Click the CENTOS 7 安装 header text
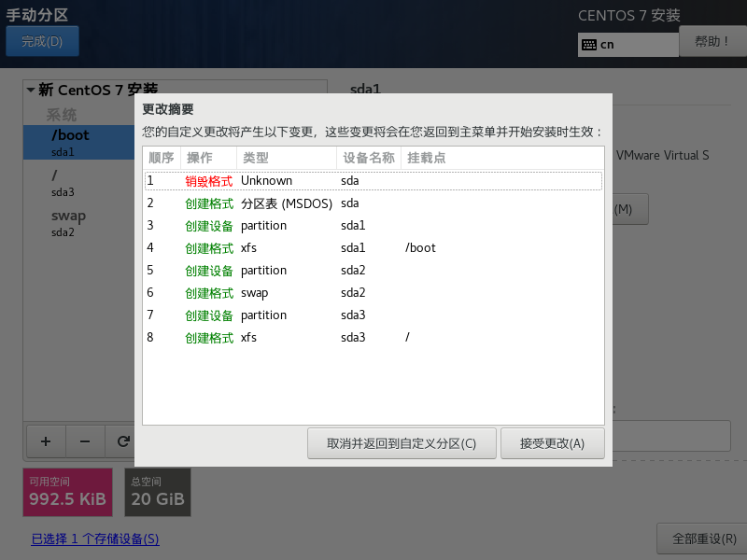 pyautogui.click(x=628, y=15)
